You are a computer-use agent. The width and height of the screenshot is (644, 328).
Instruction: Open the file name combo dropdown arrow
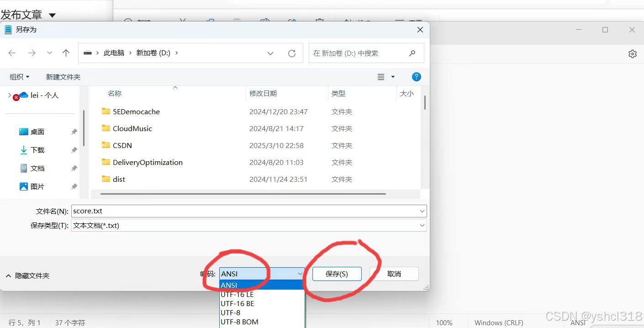tap(422, 211)
